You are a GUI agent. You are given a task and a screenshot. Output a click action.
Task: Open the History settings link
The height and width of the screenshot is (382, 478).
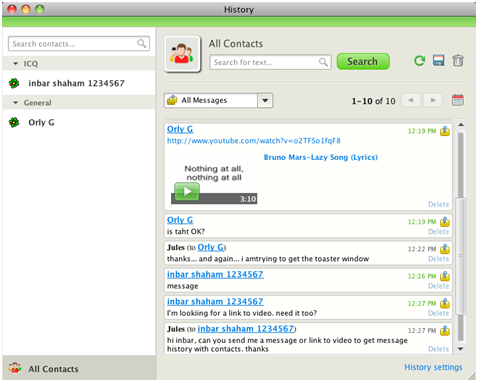(x=433, y=367)
